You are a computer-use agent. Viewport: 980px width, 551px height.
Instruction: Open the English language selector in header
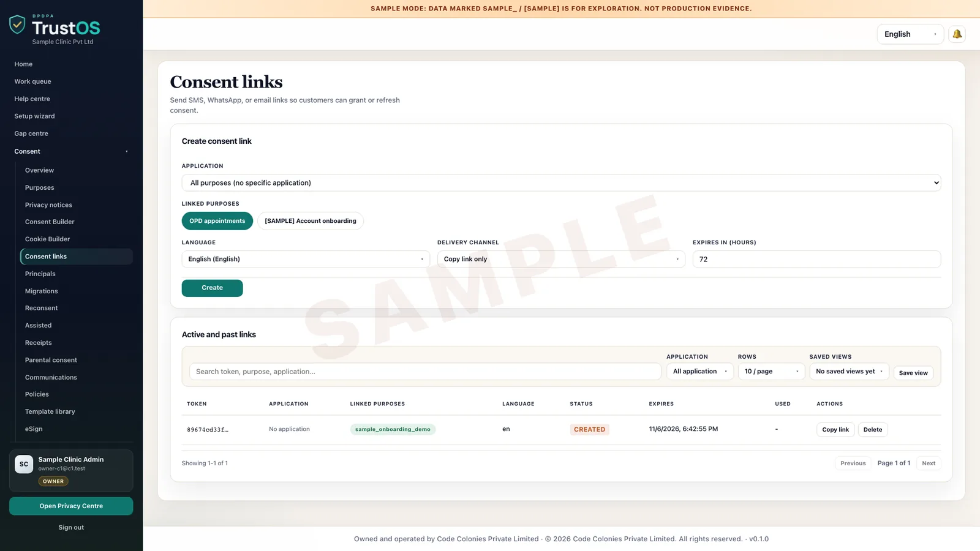tap(910, 34)
